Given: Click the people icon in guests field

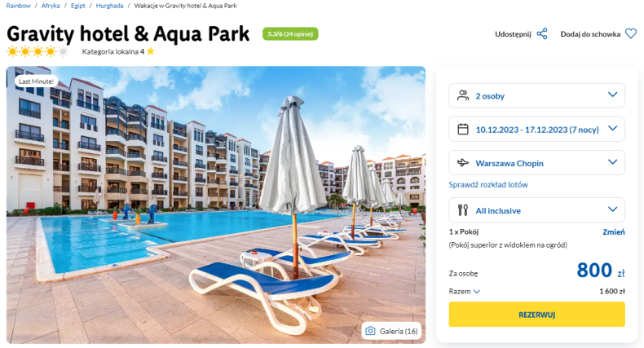Looking at the screenshot, I should click(x=463, y=95).
